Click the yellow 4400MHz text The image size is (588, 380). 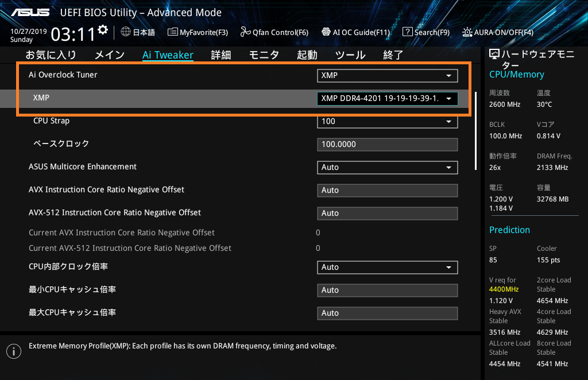[x=504, y=289]
